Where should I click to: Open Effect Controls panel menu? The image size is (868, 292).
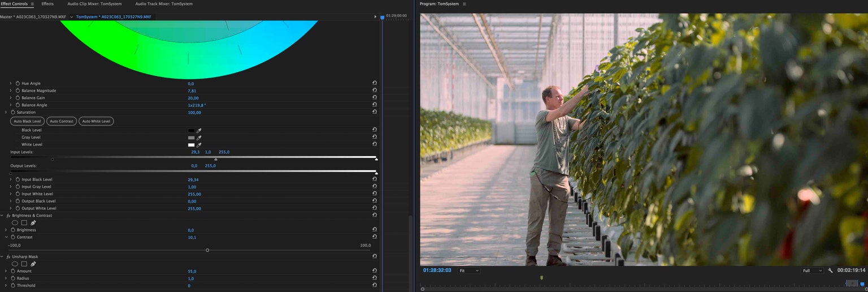pos(32,4)
